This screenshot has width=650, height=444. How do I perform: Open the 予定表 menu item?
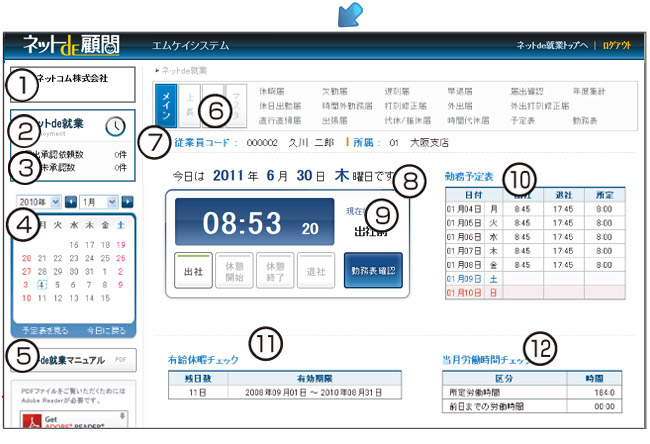(523, 121)
